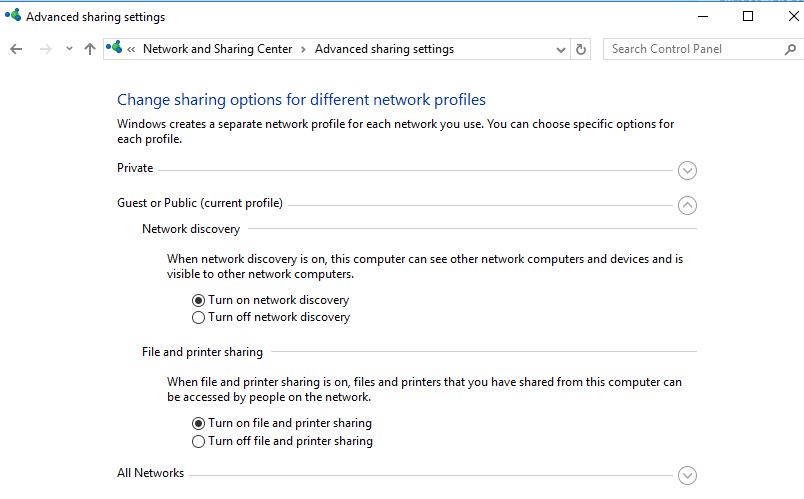Expand the Private profile section

click(x=687, y=171)
